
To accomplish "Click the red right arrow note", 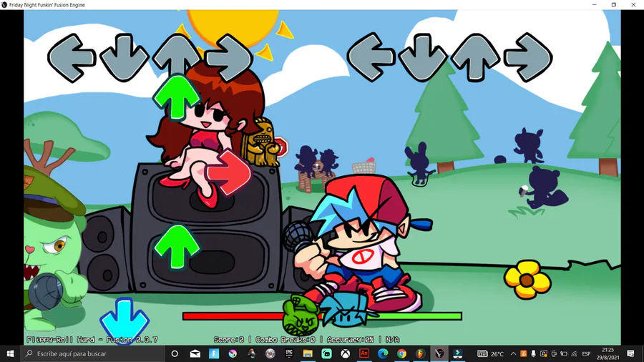I will (228, 174).
